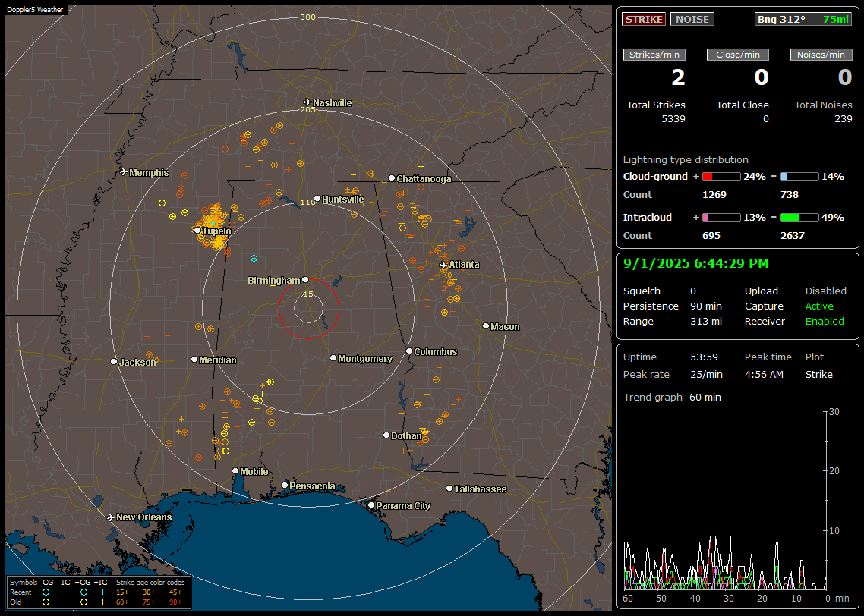The height and width of the screenshot is (616, 864).
Task: Click the Macon city dot
Action: click(x=486, y=326)
